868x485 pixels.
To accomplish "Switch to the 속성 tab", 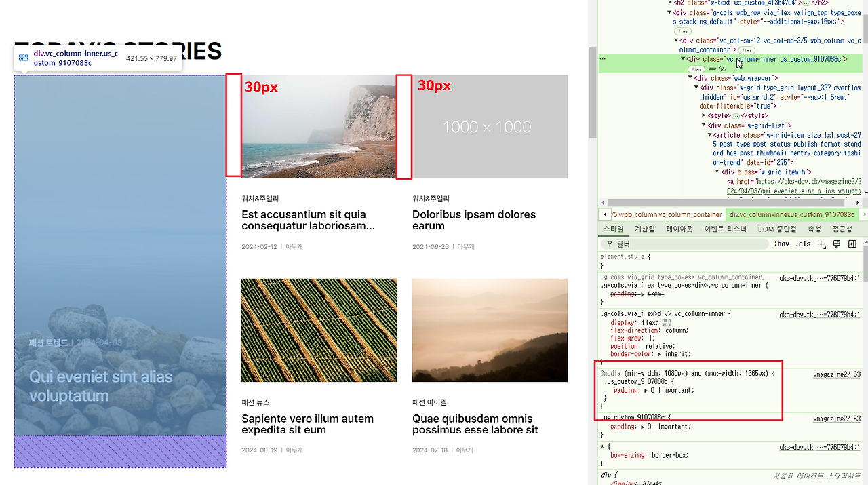I will click(x=814, y=229).
